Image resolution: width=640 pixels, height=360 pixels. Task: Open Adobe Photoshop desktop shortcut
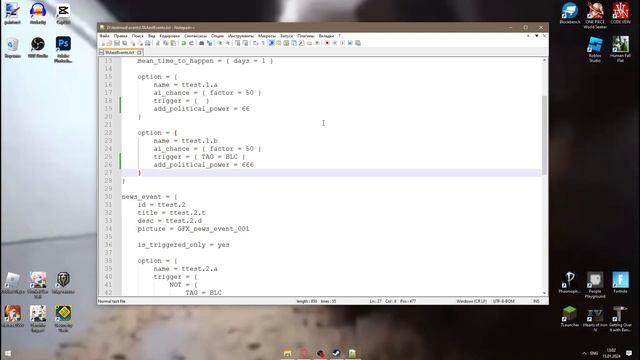[x=63, y=49]
